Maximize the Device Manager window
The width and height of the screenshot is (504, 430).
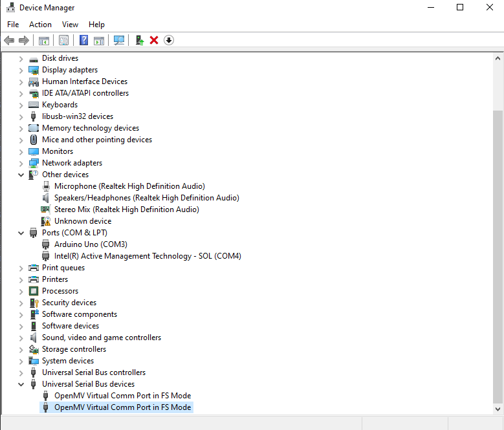460,7
